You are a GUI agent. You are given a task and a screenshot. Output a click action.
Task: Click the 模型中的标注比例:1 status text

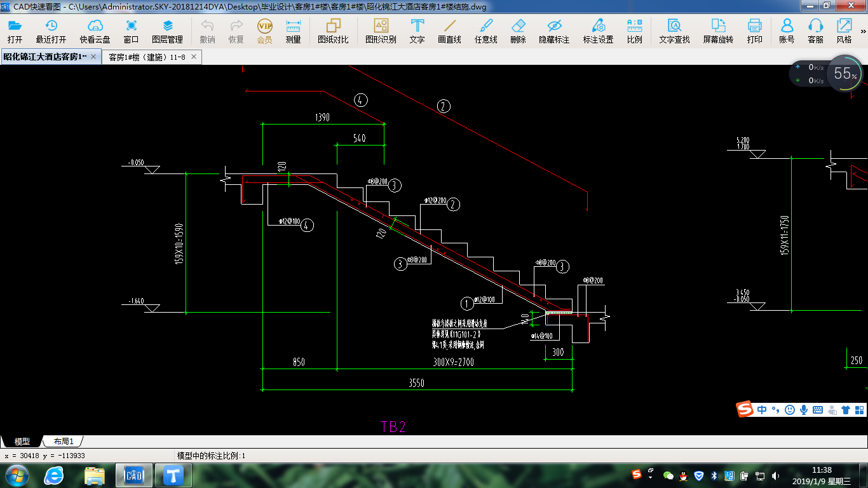211,456
